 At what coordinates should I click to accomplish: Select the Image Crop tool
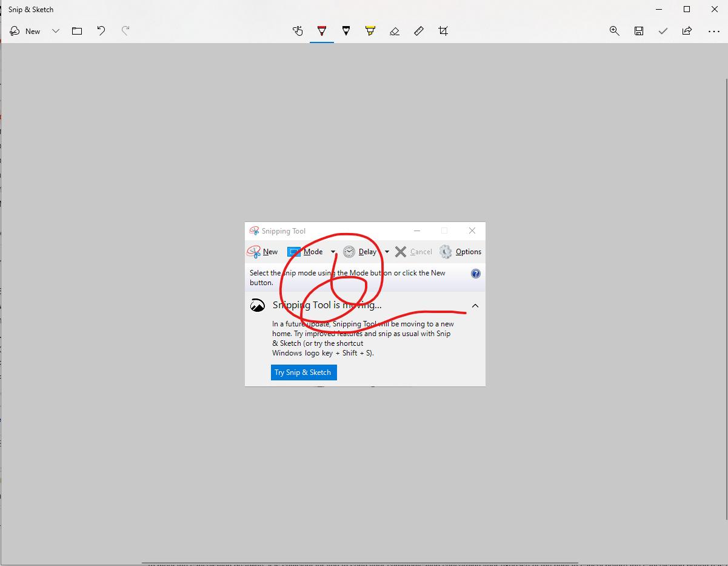click(443, 31)
